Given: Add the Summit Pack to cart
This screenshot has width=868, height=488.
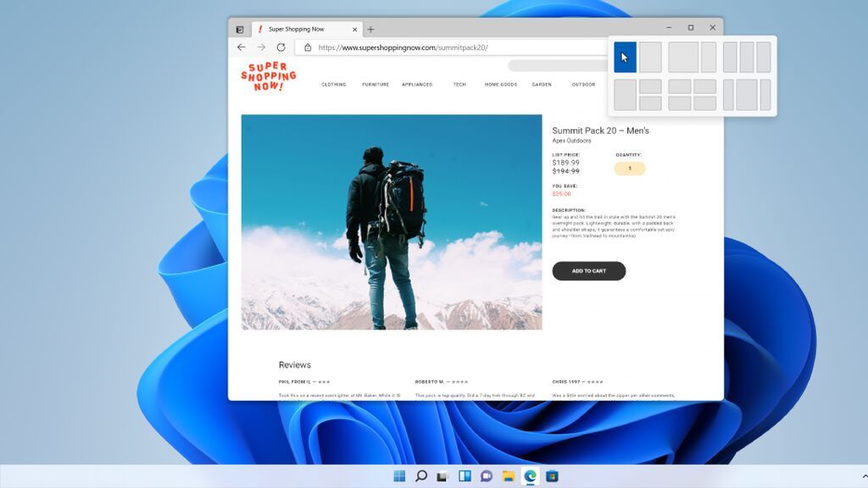Looking at the screenshot, I should pyautogui.click(x=588, y=271).
